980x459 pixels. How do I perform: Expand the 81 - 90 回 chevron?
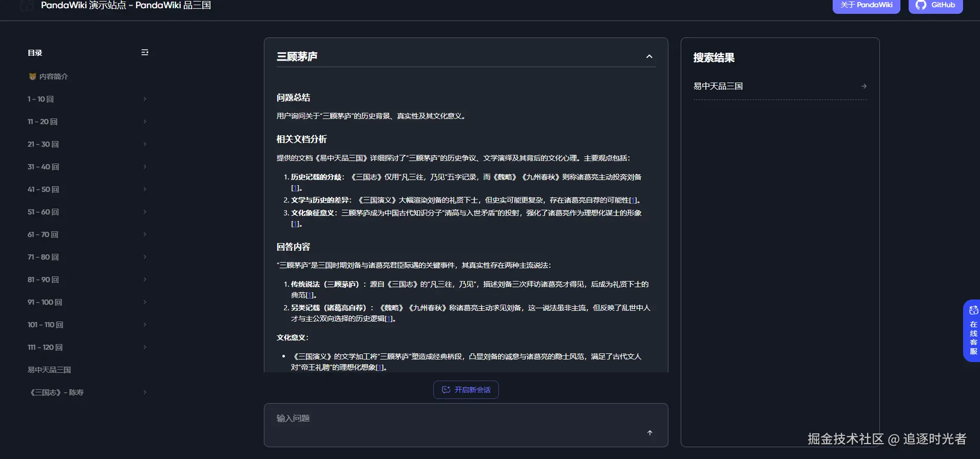point(145,280)
